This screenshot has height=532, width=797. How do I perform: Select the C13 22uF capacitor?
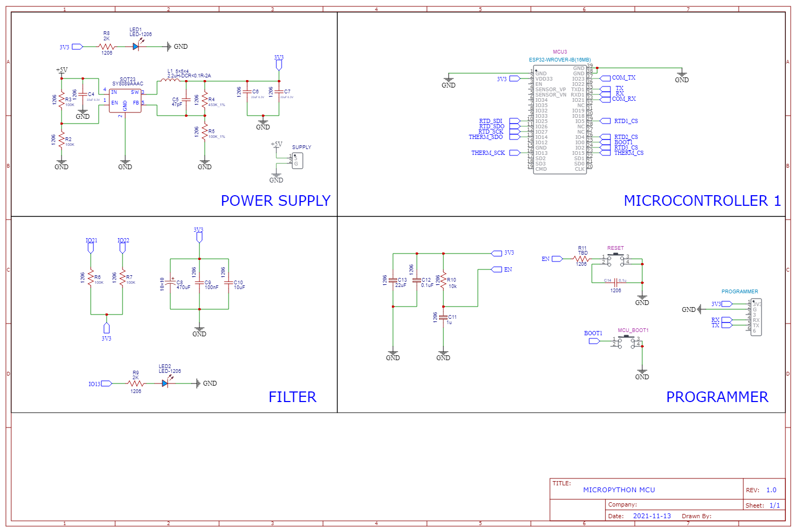point(393,280)
